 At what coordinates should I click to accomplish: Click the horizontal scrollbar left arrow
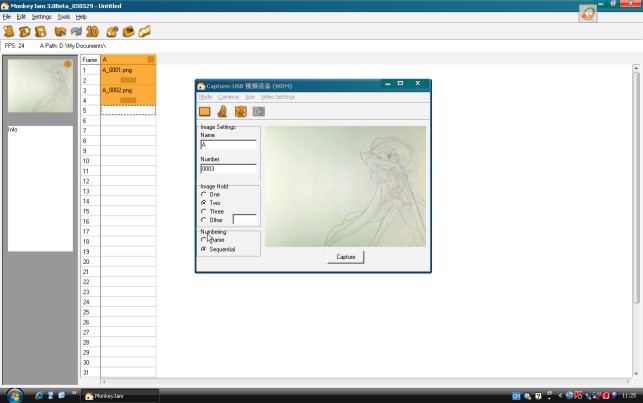pos(104,382)
